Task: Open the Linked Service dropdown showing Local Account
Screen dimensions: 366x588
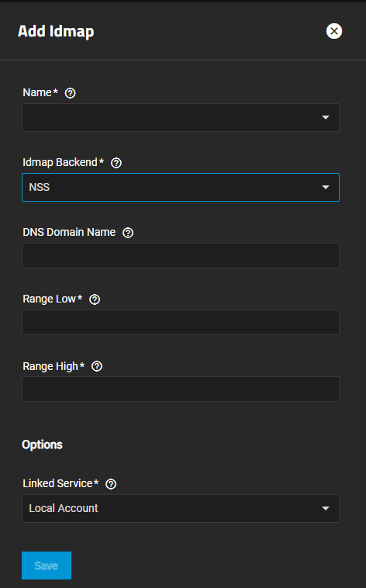Action: point(181,509)
